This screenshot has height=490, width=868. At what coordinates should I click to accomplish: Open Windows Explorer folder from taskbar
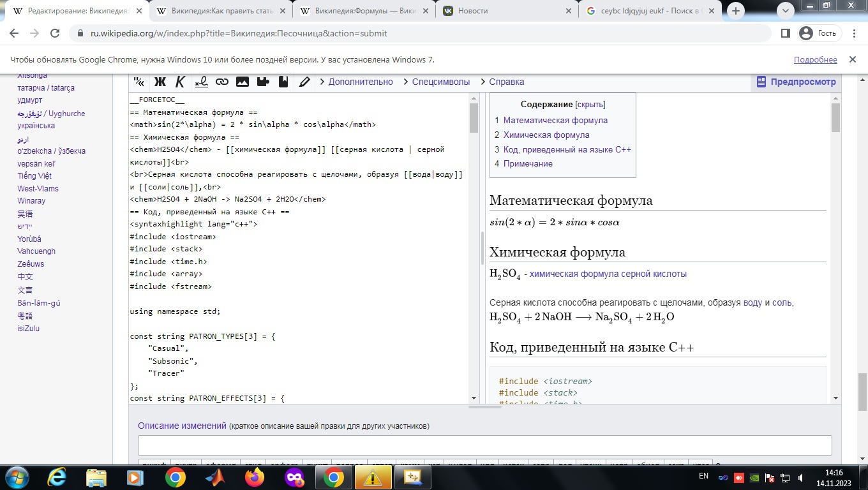pos(96,477)
